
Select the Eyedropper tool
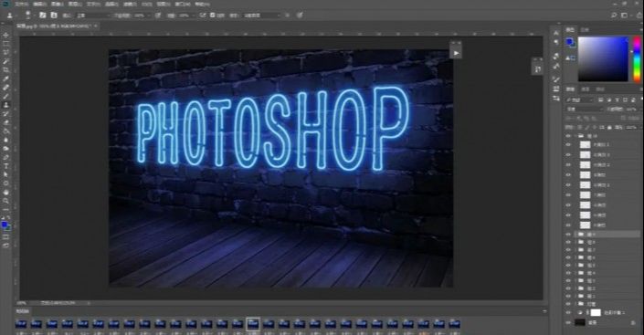5,79
